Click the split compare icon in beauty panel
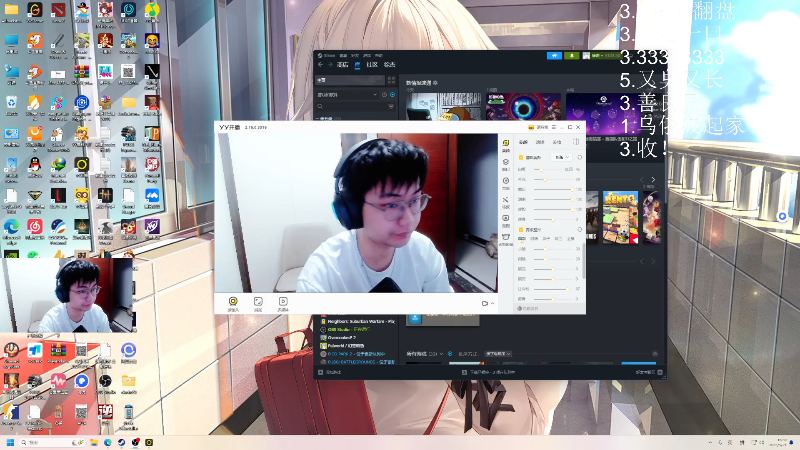The width and height of the screenshot is (800, 450). (x=576, y=142)
